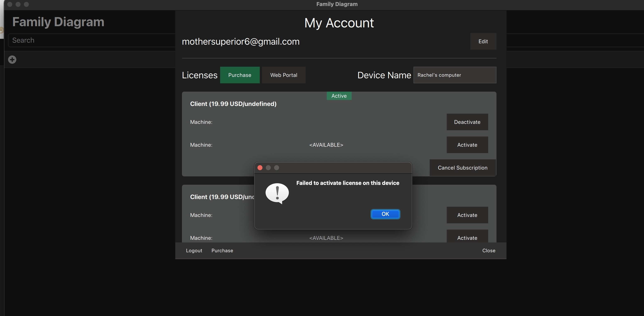The width and height of the screenshot is (644, 316).
Task: Click the exclamation alert icon in dialog
Action: [x=277, y=193]
